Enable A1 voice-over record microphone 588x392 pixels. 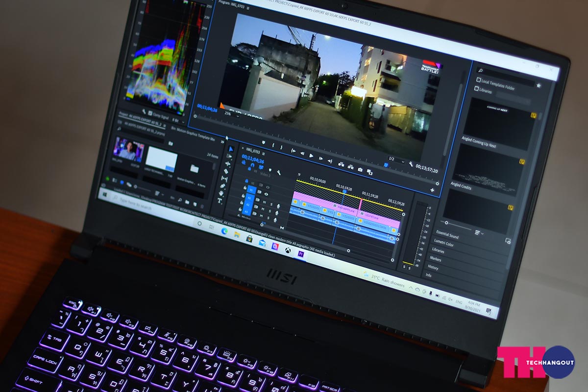click(278, 206)
